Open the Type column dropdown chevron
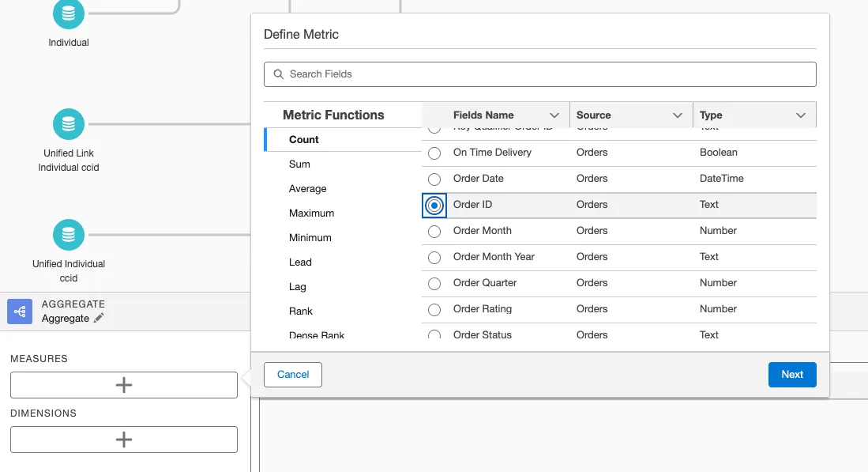Screen dimensions: 868x472 click(x=801, y=115)
